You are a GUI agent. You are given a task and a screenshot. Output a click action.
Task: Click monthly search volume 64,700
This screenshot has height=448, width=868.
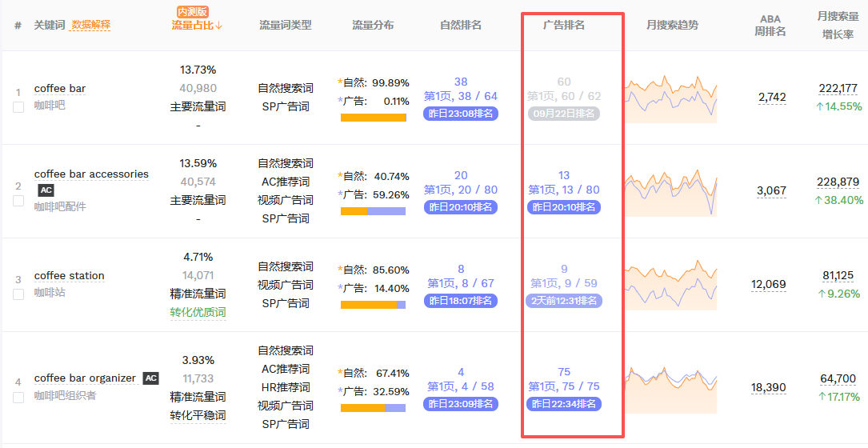(x=838, y=378)
